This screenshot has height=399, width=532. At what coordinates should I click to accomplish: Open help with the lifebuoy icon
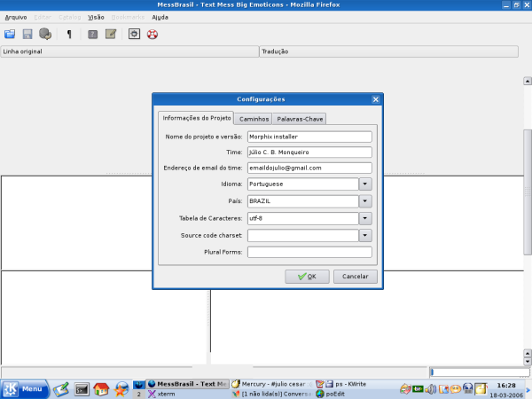pos(153,34)
